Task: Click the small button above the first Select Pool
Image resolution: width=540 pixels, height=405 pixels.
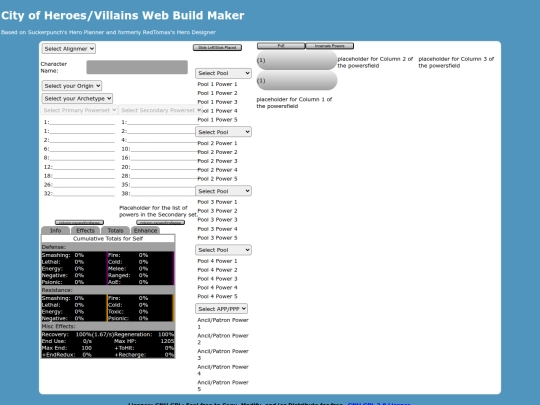Action: tap(217, 48)
